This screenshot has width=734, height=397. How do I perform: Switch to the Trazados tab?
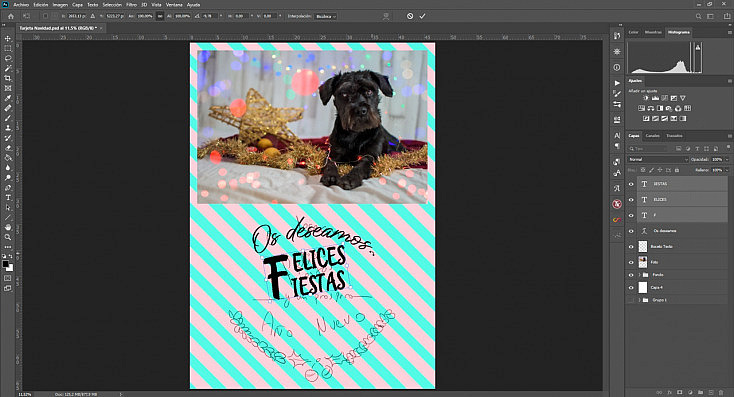[x=674, y=136]
